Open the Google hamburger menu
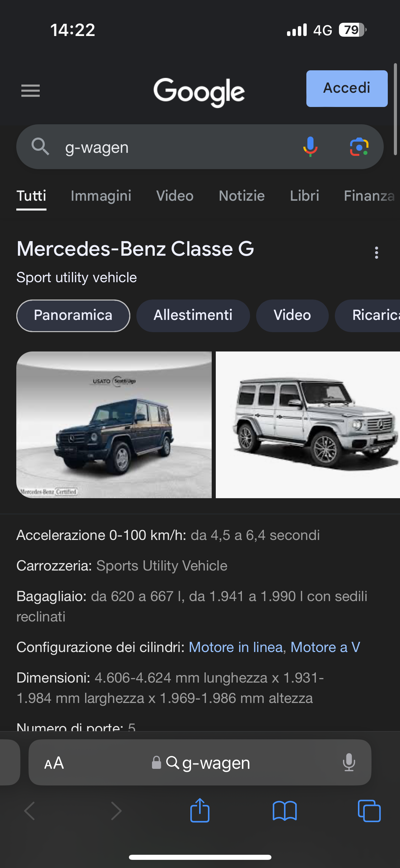Image resolution: width=400 pixels, height=868 pixels. tap(31, 91)
